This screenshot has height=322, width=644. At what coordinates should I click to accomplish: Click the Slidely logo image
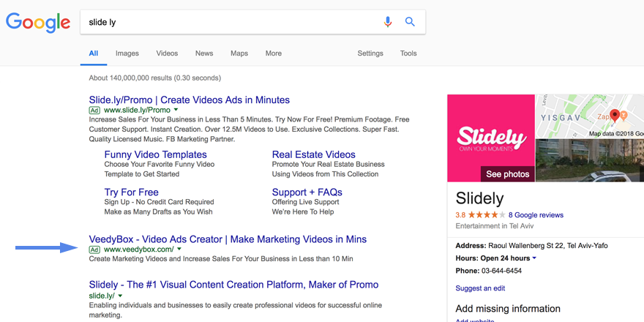(491, 138)
